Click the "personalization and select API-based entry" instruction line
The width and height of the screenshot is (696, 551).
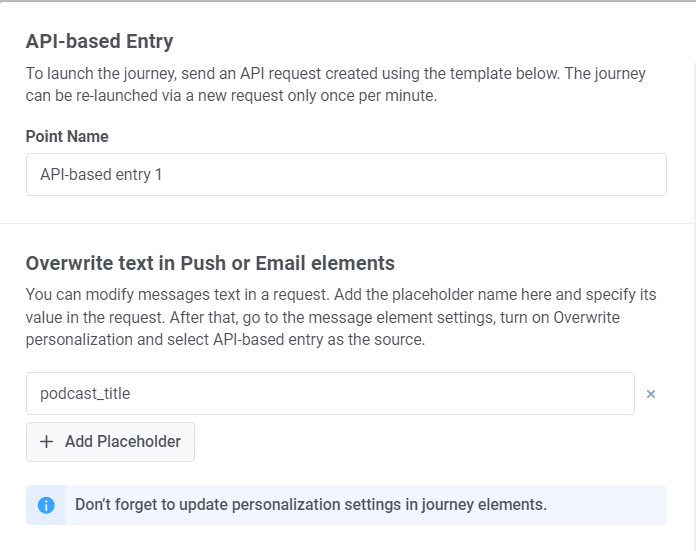pos(225,340)
